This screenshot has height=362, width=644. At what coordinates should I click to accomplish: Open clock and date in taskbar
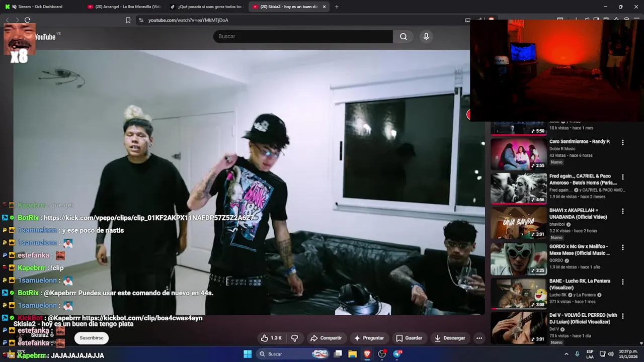click(628, 354)
